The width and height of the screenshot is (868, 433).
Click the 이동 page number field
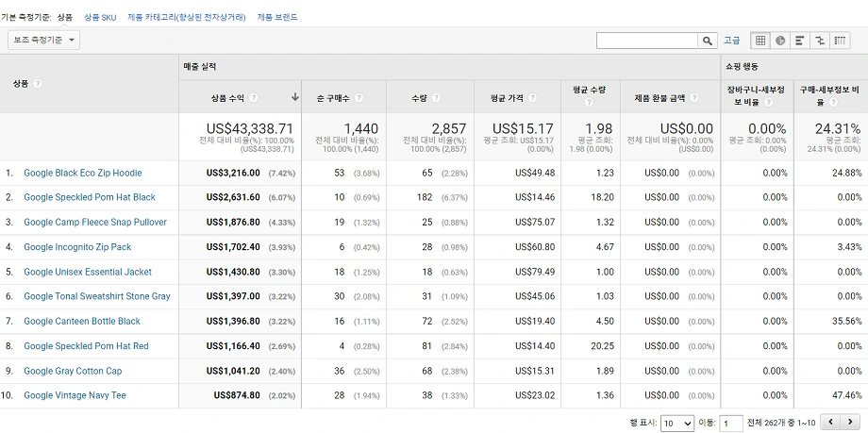pyautogui.click(x=731, y=424)
